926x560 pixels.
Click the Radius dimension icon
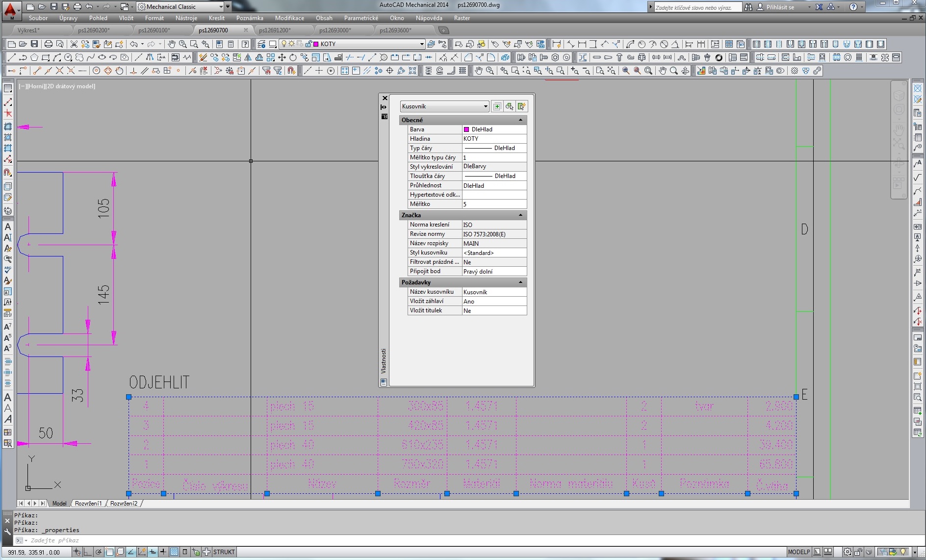pyautogui.click(x=642, y=44)
